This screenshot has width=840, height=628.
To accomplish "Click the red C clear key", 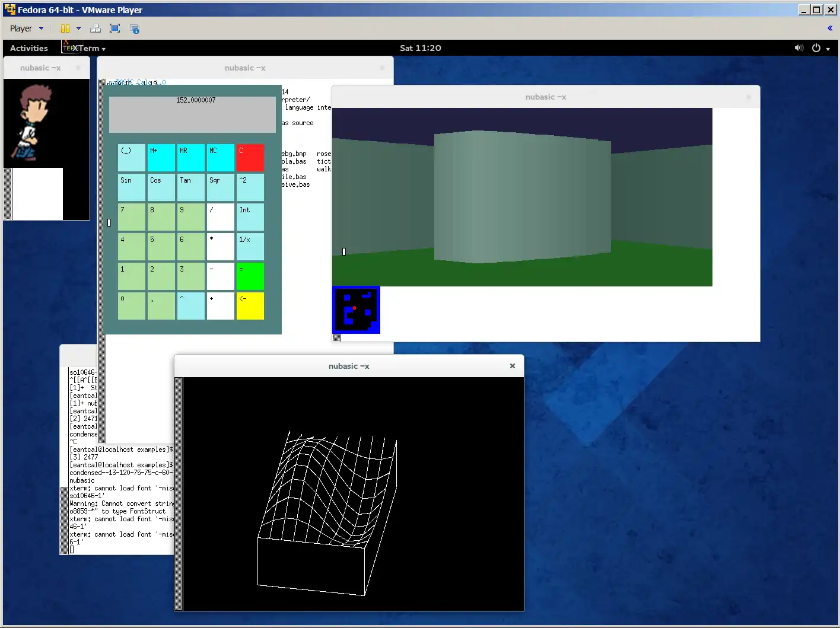I will (250, 158).
